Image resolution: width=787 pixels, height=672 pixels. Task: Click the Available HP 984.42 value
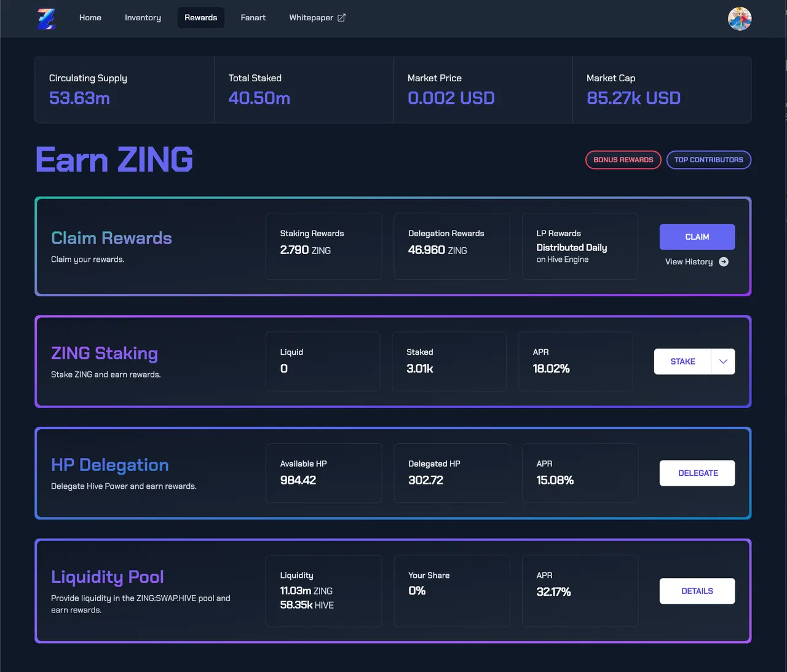pos(298,480)
